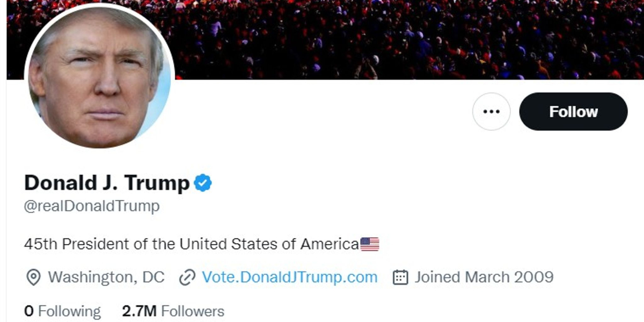
Task: Click the @realDonaldTrump handle
Action: point(92,206)
